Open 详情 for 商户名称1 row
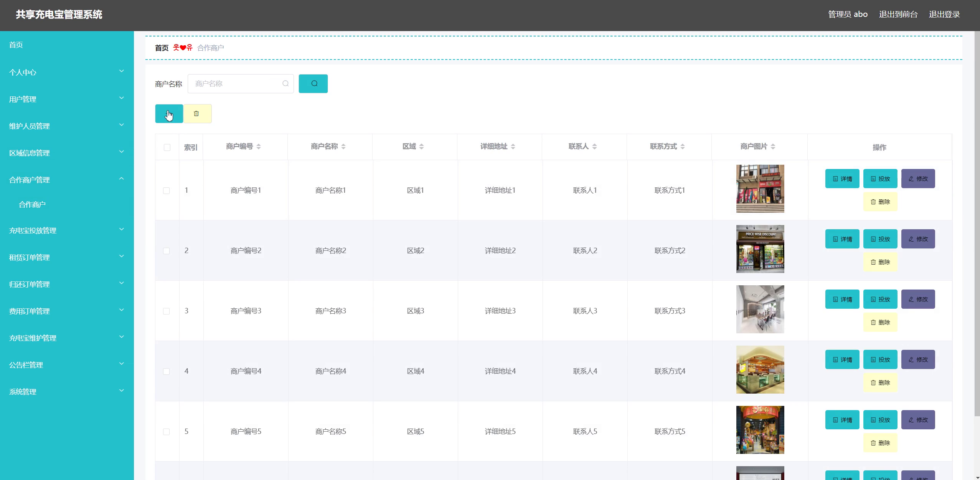The width and height of the screenshot is (980, 480). click(x=842, y=179)
